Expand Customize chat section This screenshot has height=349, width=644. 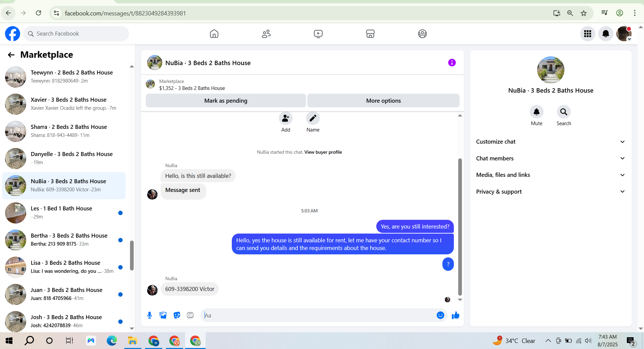(551, 142)
